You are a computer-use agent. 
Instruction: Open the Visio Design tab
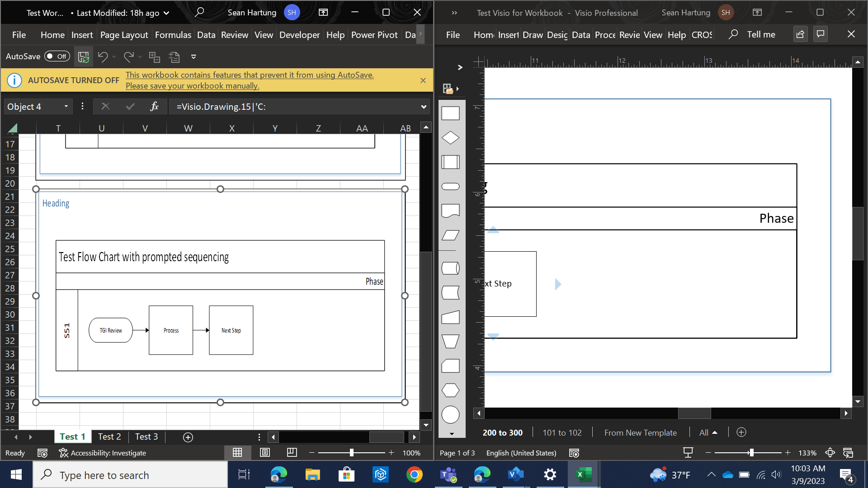coord(557,35)
